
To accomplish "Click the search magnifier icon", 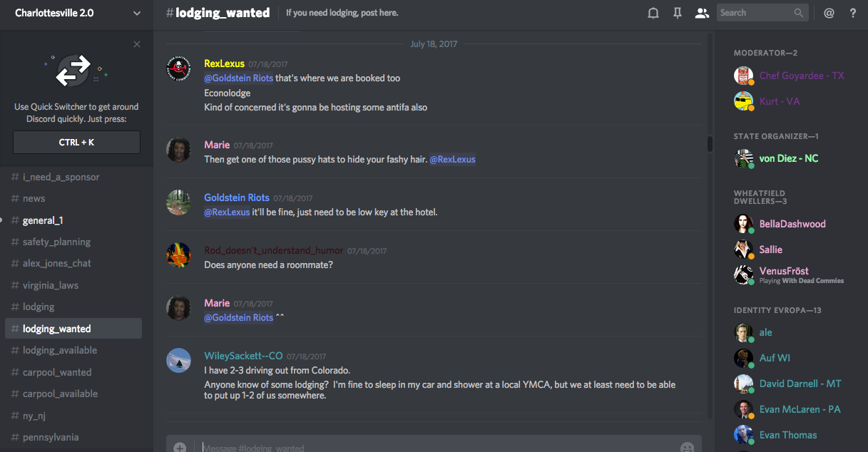I will pos(799,13).
